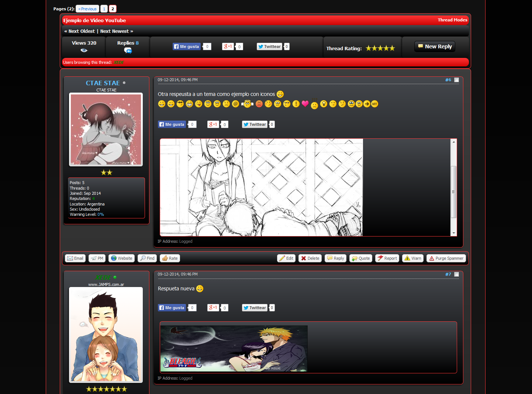Click XEDE's online status icon
This screenshot has width=532, height=394.
click(x=115, y=277)
